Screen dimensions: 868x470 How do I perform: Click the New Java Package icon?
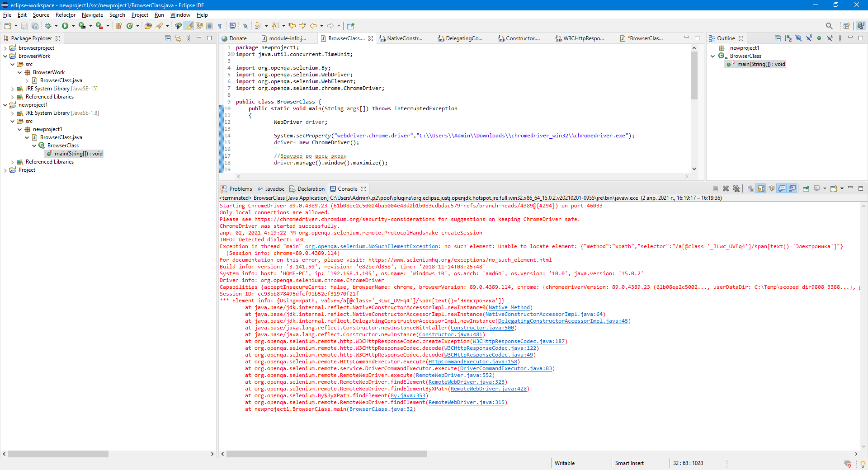(x=118, y=26)
